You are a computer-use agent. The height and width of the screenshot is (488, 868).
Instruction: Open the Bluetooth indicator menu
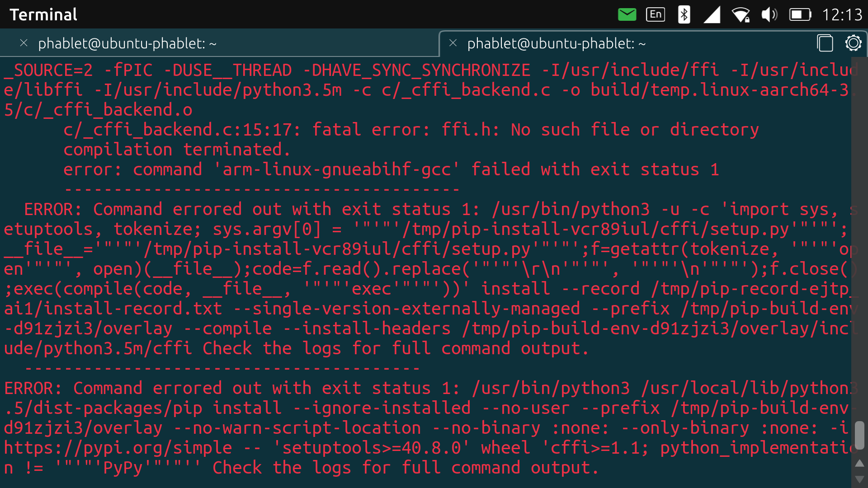tap(684, 14)
